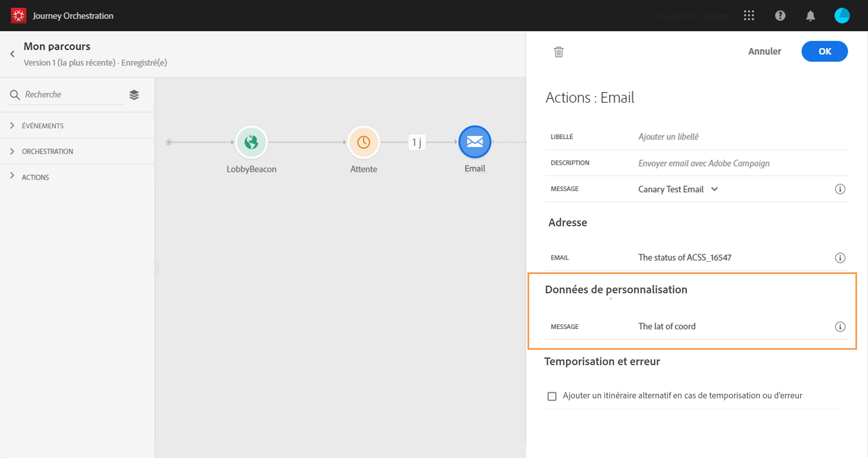
Task: Click the trash delete icon in Email pane
Action: tap(558, 52)
